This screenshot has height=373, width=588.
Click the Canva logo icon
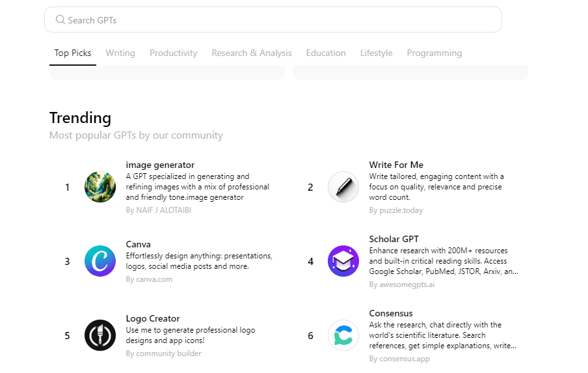coord(100,261)
